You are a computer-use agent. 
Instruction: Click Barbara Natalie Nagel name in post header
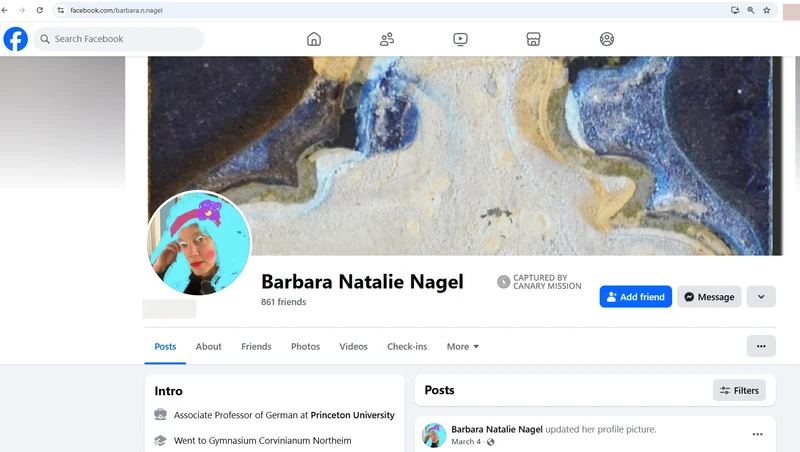click(497, 429)
